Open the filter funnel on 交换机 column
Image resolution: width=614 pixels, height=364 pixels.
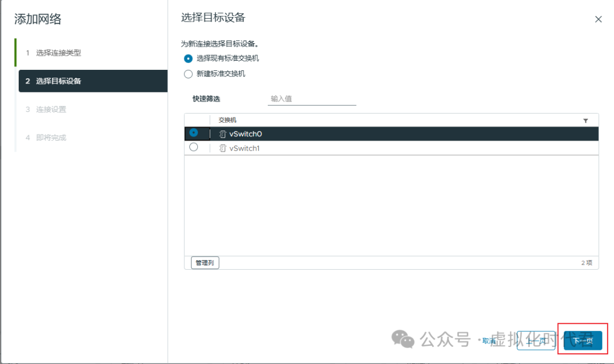pyautogui.click(x=586, y=120)
